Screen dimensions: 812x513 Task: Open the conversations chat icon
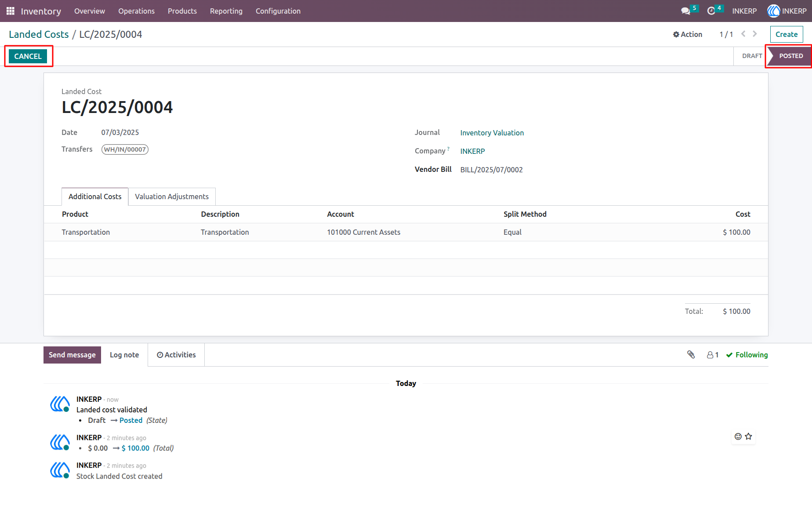685,11
